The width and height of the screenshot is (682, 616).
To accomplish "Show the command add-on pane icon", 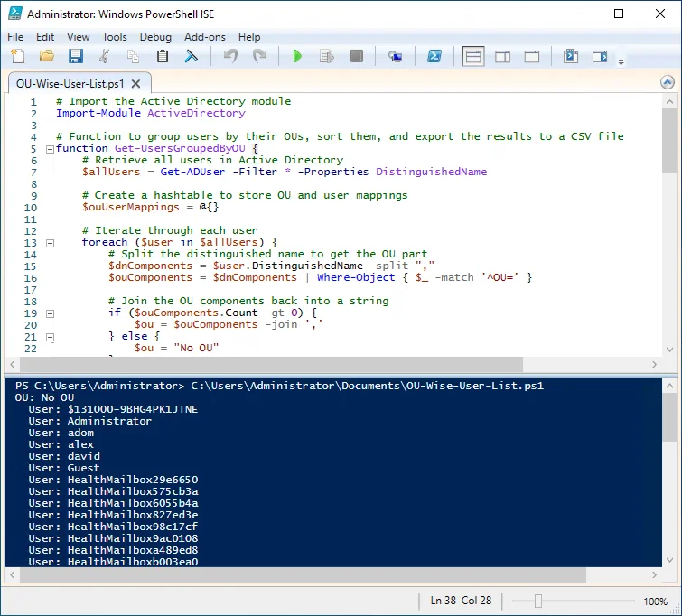I will pyautogui.click(x=600, y=56).
